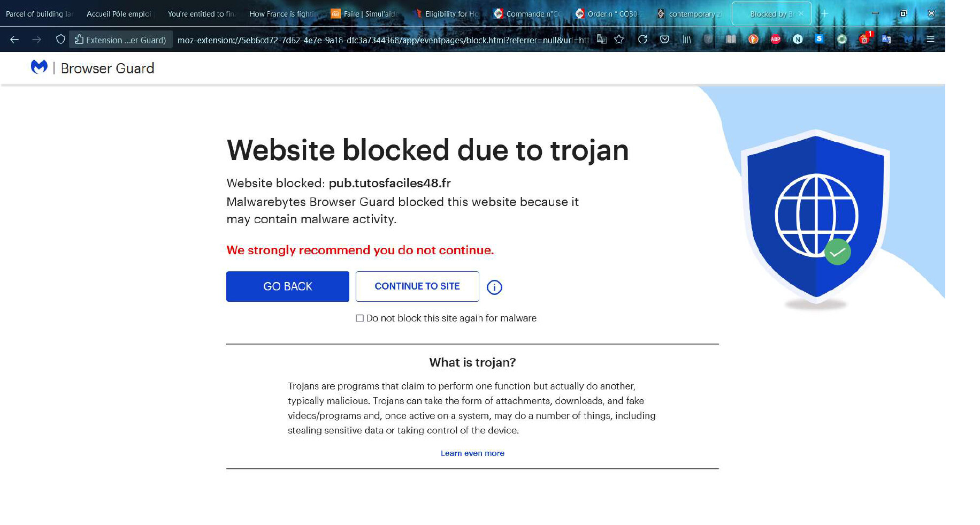Click the DuckDuckGo extension icon
Screen dimensions: 980x525
(753, 39)
